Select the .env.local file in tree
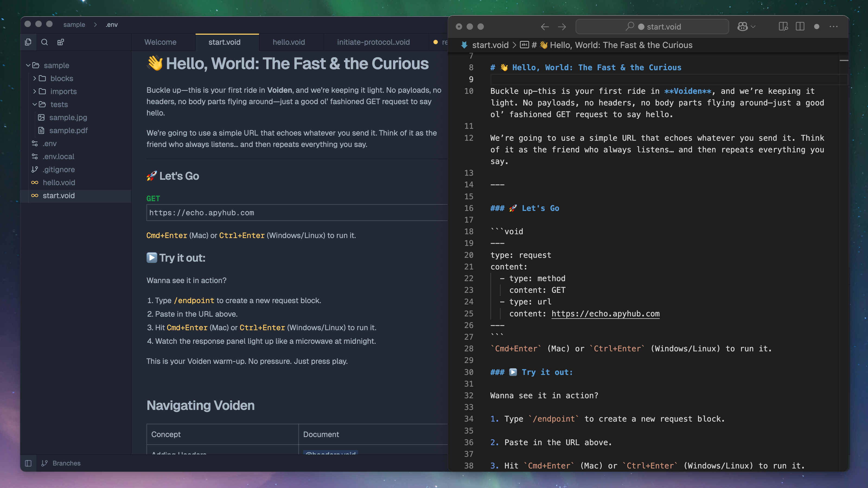This screenshot has height=488, width=868. pos(58,157)
